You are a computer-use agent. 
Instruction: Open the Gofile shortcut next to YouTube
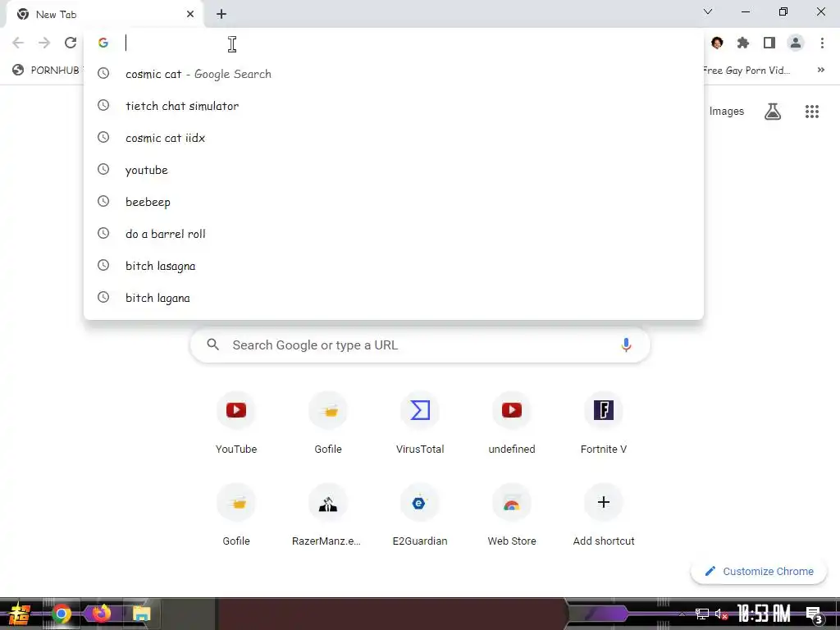(x=328, y=422)
